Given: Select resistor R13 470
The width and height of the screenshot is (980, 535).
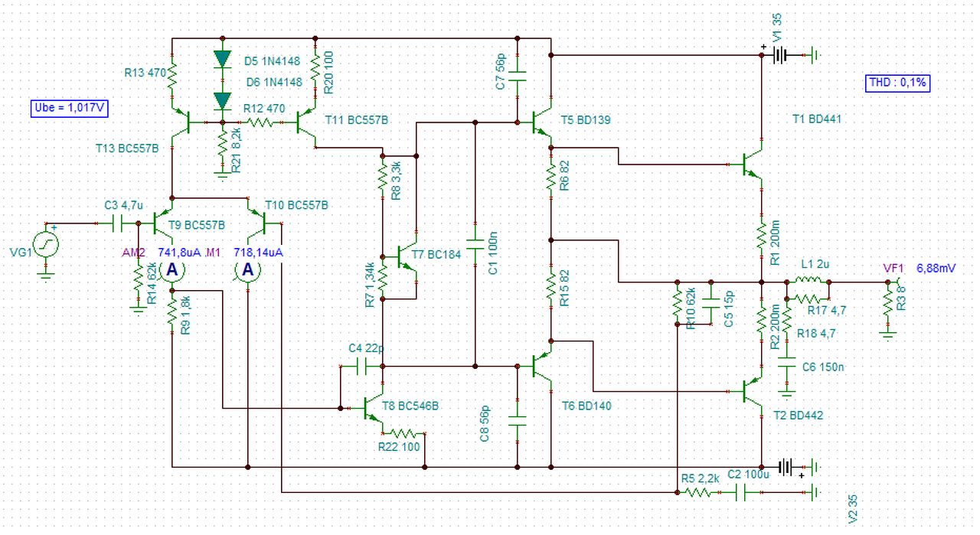Looking at the screenshot, I should pos(171,75).
